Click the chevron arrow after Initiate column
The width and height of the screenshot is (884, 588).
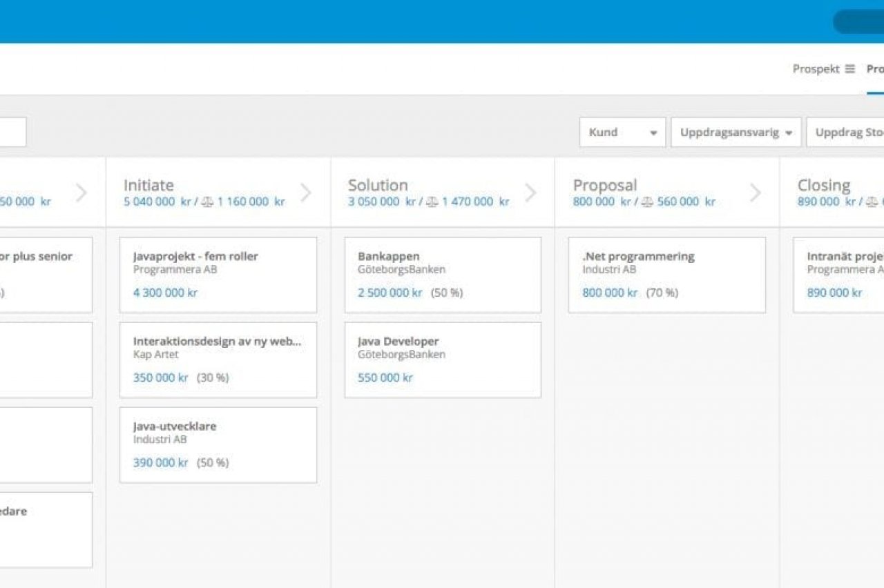306,193
